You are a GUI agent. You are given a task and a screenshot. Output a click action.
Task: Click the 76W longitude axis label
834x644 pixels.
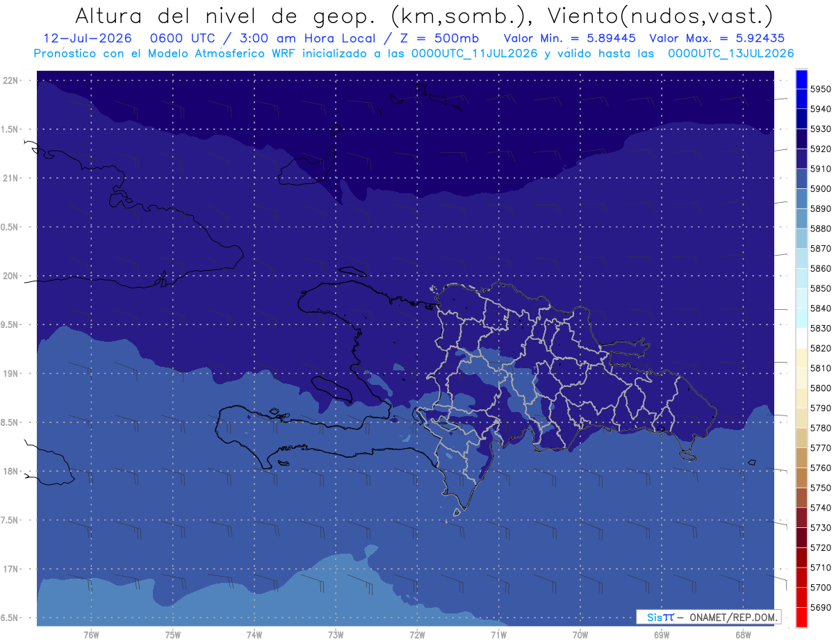pyautogui.click(x=91, y=634)
